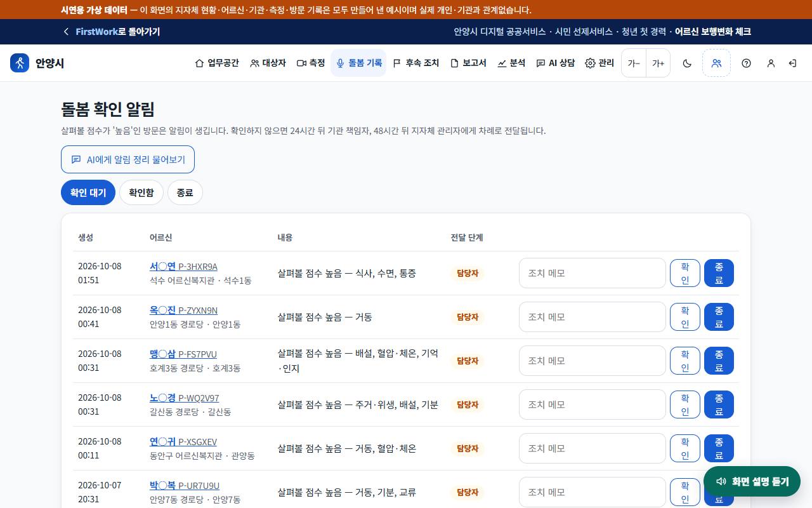Click 'FirstWork로 돌아가기' back link

pos(111,32)
